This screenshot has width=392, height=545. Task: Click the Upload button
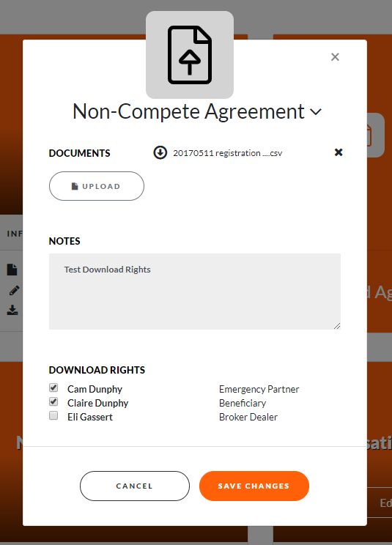(x=97, y=186)
